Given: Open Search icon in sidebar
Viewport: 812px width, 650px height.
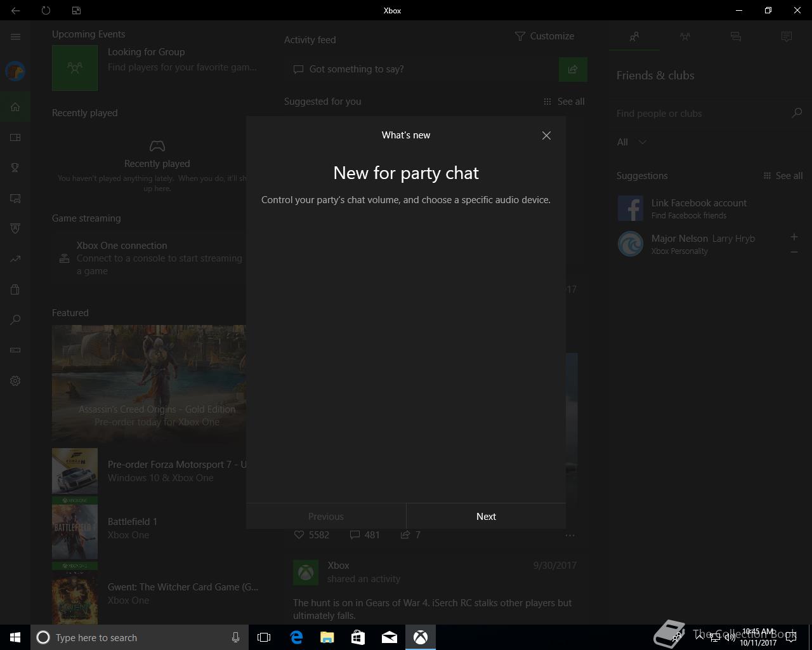Looking at the screenshot, I should pos(15,320).
